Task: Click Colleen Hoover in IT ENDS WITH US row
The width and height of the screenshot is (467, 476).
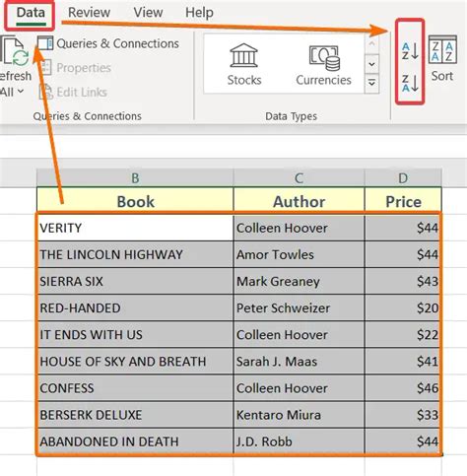Action: pyautogui.click(x=299, y=335)
